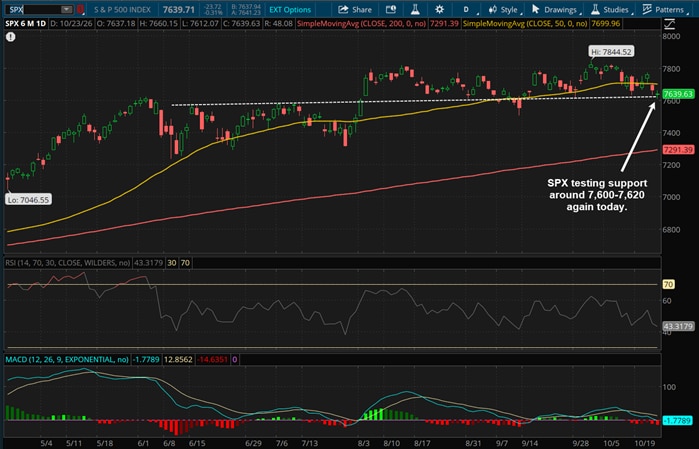
Task: Click the RSI 70 level axis label
Action: coord(668,284)
